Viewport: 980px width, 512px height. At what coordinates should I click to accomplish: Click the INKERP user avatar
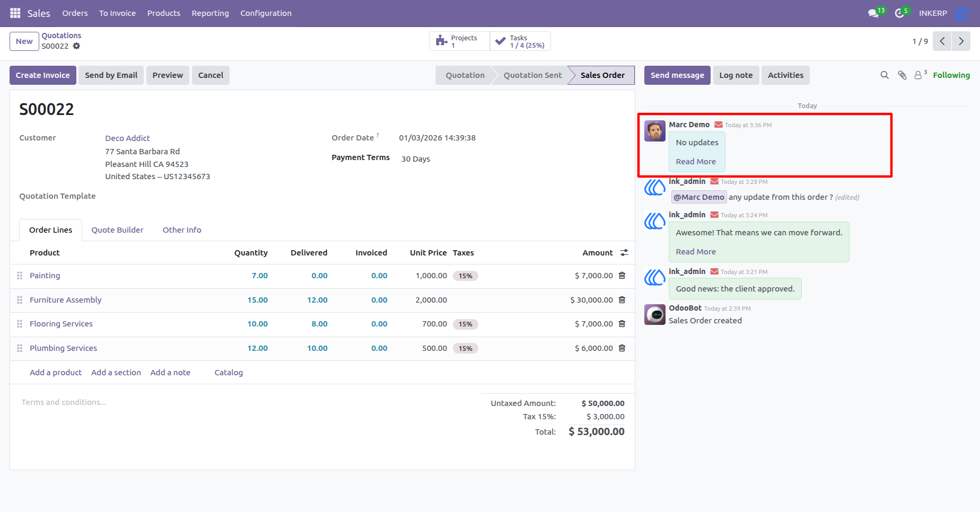tap(961, 13)
